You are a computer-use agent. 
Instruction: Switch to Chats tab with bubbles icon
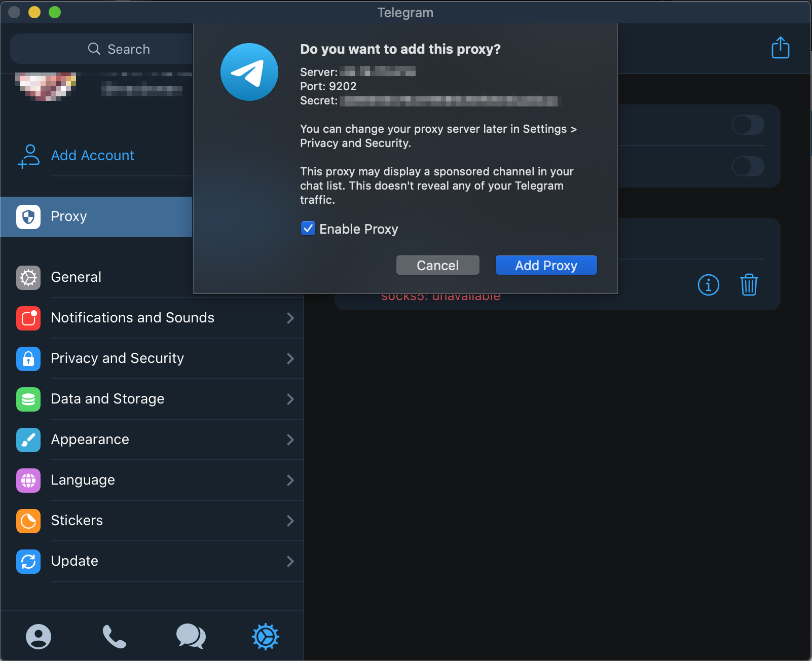pos(191,637)
